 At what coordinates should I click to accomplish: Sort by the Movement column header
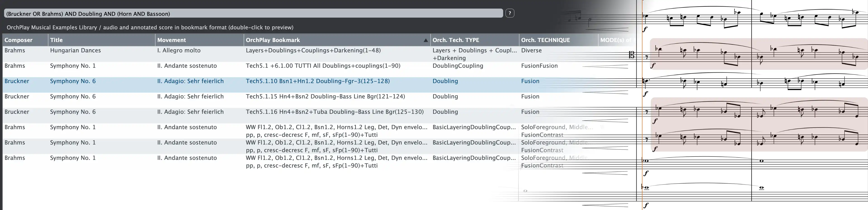[x=199, y=40]
